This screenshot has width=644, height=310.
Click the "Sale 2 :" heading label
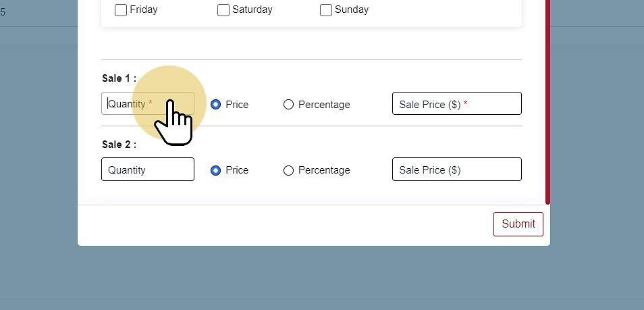point(119,145)
